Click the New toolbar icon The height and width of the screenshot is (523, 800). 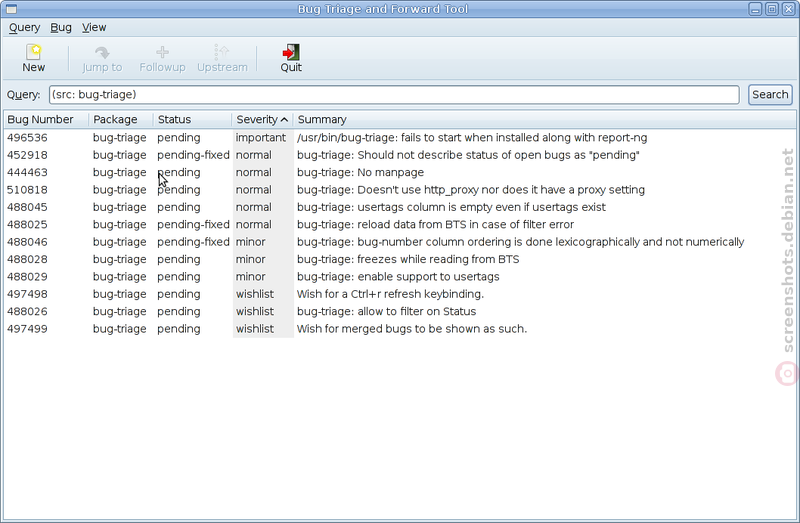click(34, 58)
